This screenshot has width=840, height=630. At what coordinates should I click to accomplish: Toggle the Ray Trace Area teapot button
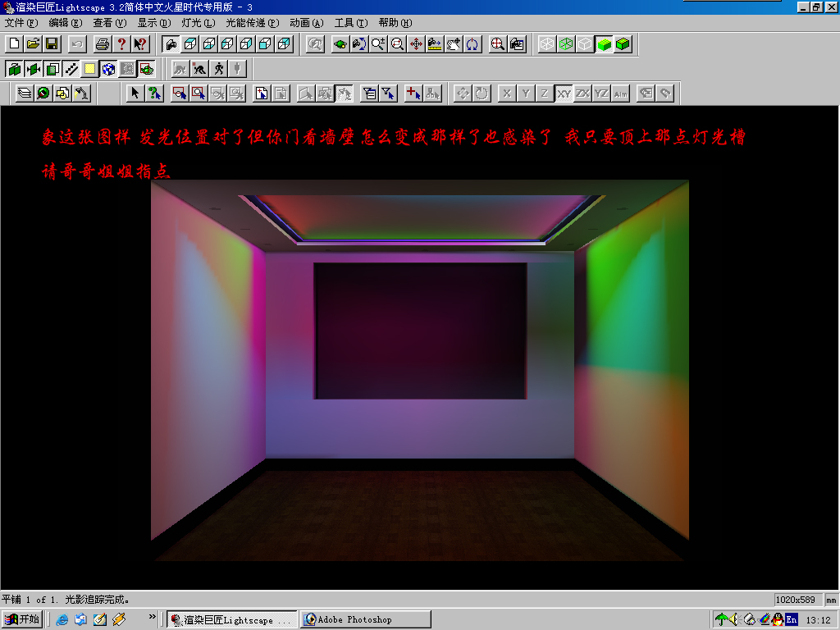tap(146, 69)
